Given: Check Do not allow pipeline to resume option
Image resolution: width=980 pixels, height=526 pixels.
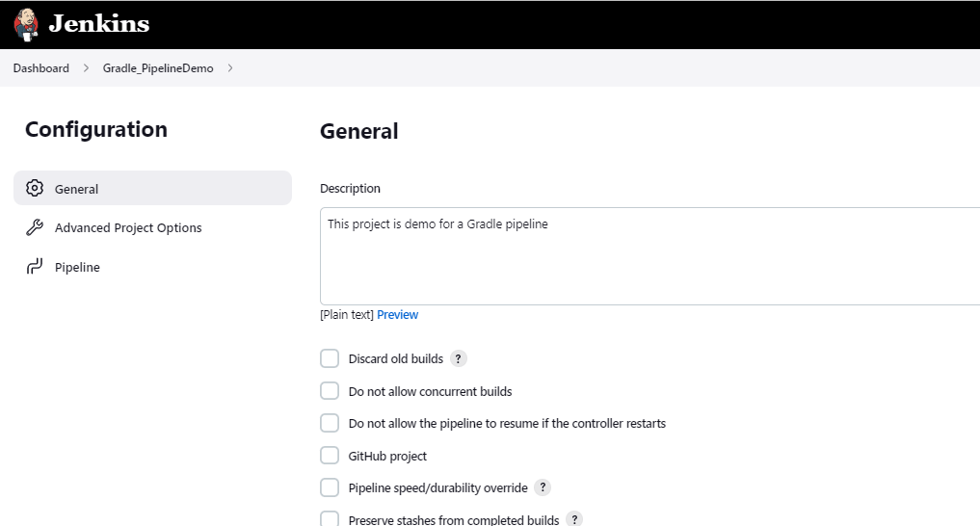Looking at the screenshot, I should point(330,423).
